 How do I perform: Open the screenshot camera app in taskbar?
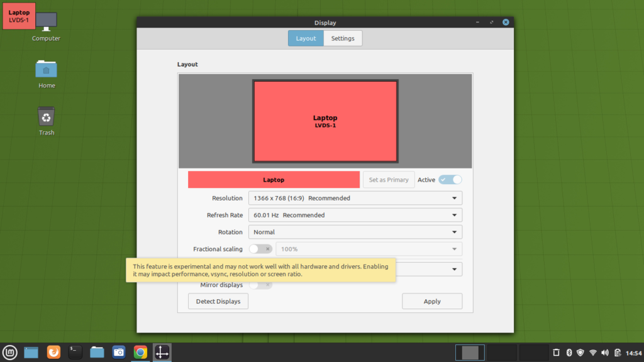pyautogui.click(x=119, y=352)
